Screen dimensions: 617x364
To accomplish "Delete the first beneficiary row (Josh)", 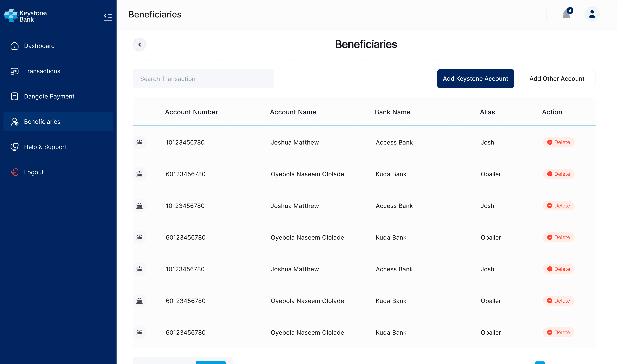I will (559, 142).
